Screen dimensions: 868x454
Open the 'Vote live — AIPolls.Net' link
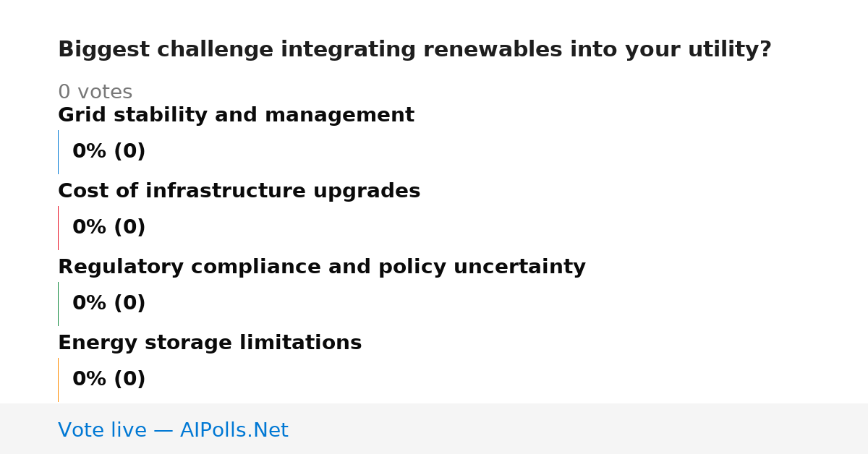(x=173, y=431)
